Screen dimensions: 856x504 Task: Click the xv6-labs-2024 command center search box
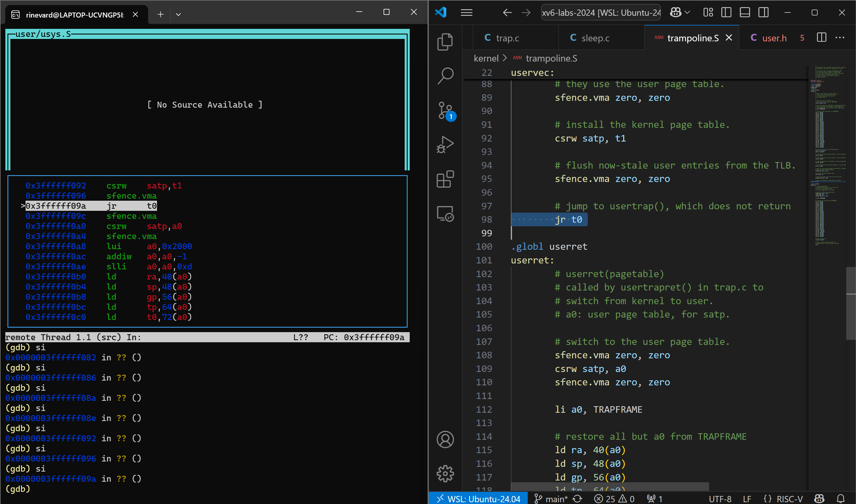pyautogui.click(x=601, y=12)
